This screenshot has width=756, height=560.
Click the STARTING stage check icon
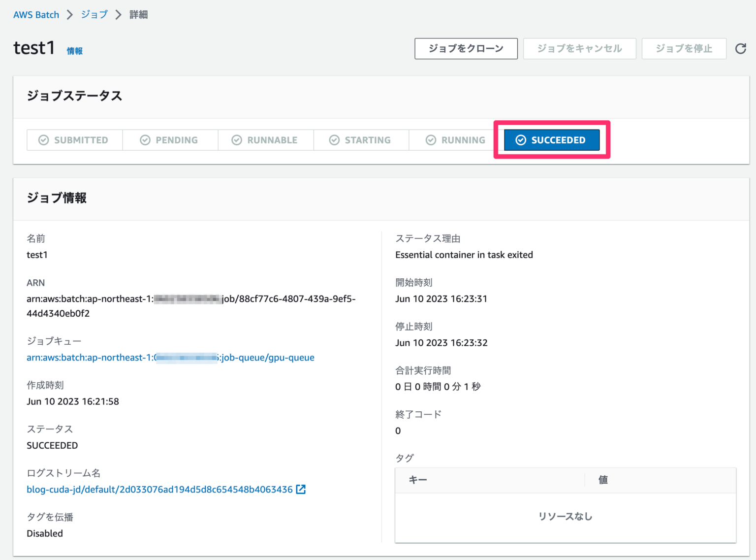click(334, 140)
